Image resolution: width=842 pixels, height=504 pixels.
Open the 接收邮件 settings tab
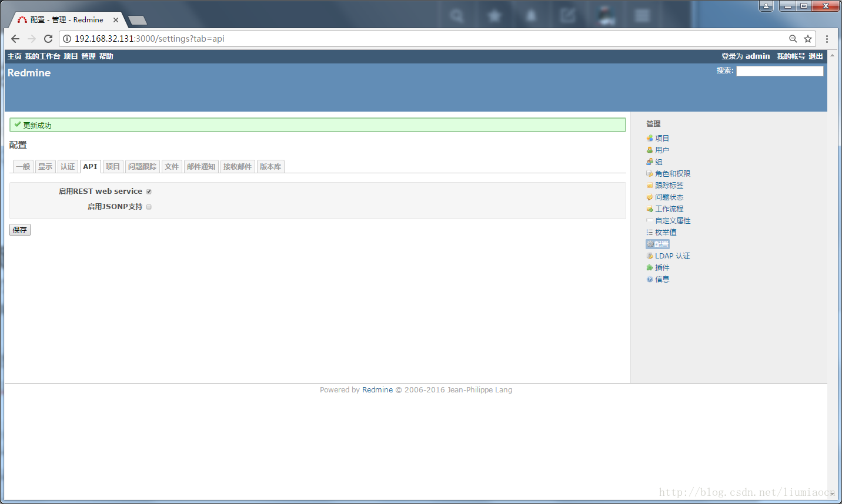[x=238, y=167]
